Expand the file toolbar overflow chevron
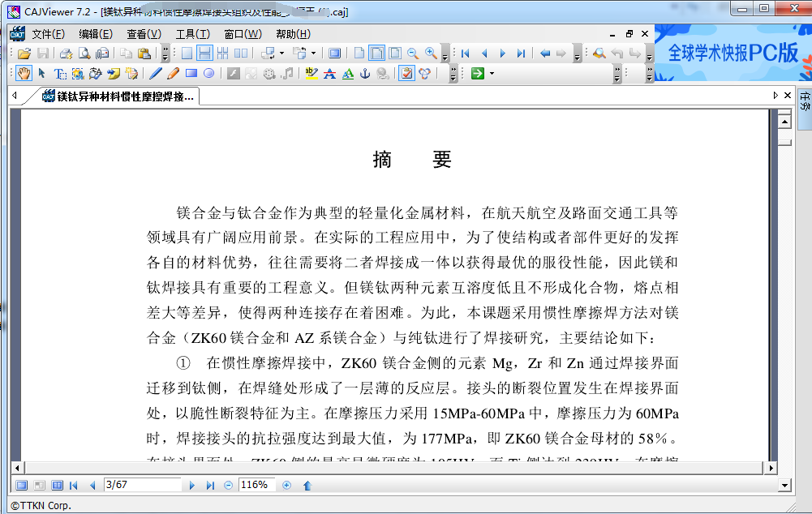 coord(165,54)
